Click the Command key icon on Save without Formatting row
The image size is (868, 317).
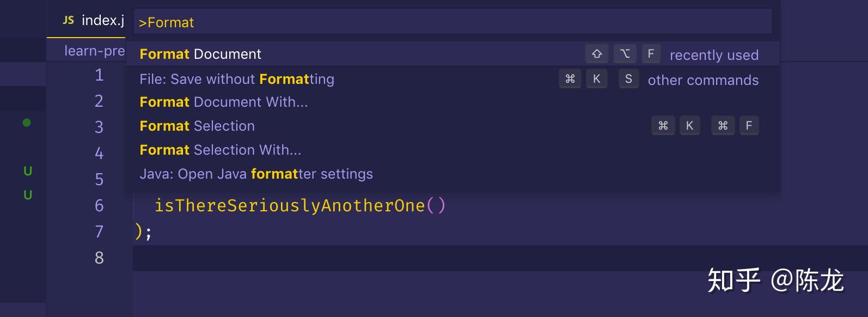coord(570,79)
